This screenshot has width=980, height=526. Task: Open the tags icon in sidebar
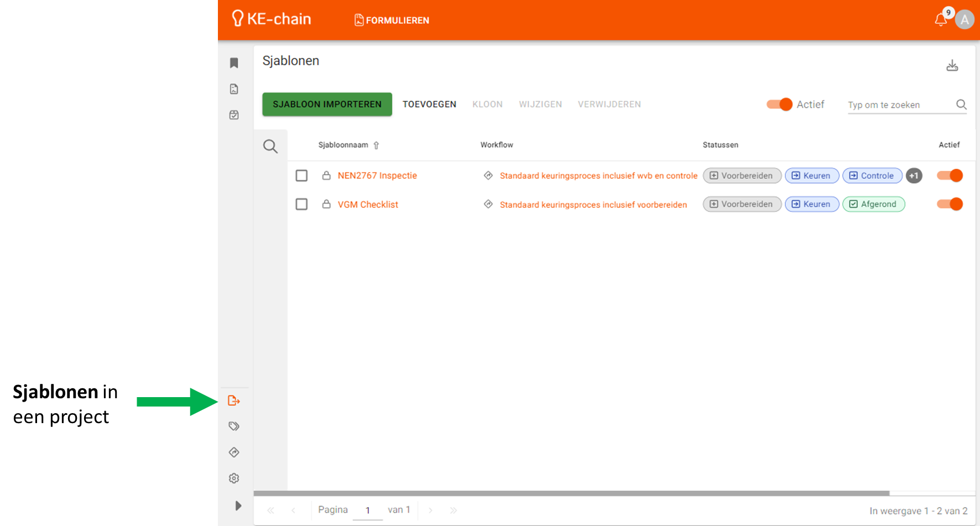tap(234, 426)
